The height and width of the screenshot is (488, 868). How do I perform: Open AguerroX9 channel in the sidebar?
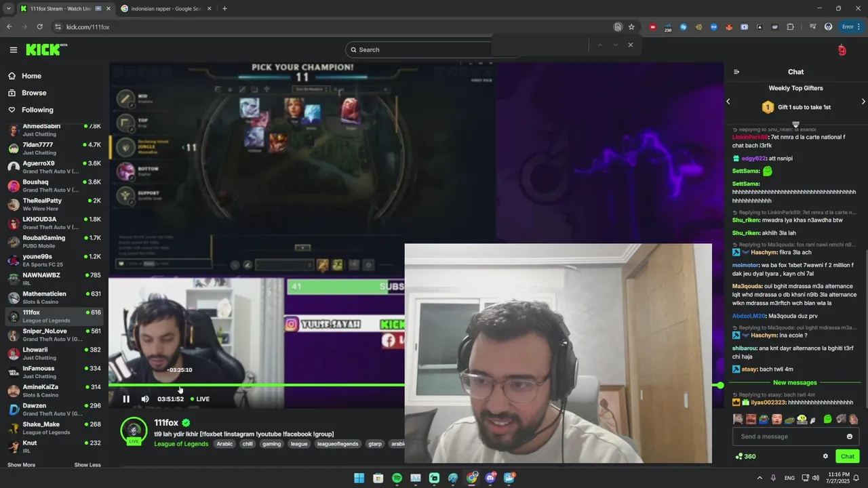coord(54,167)
